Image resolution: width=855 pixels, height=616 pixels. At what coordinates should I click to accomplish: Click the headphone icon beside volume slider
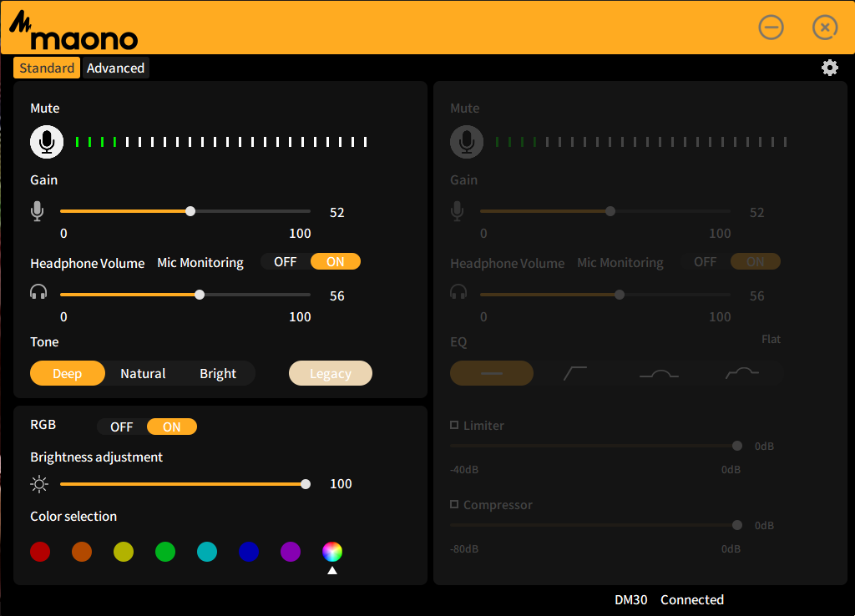[x=38, y=292]
